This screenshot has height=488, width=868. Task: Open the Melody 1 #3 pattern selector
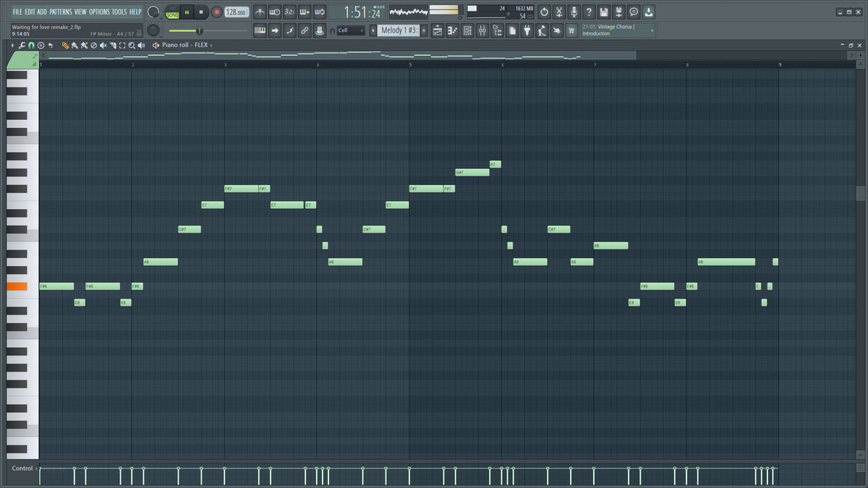click(399, 30)
